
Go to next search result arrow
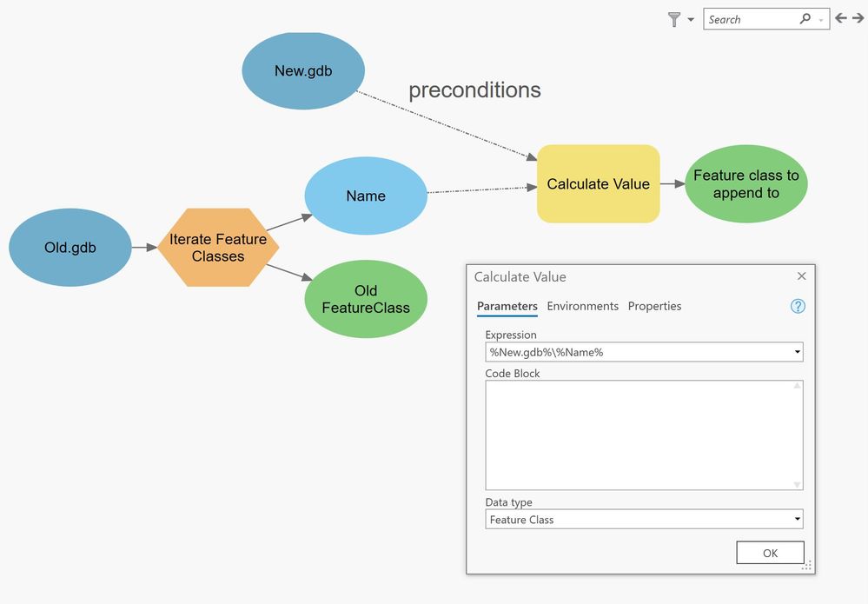(858, 18)
